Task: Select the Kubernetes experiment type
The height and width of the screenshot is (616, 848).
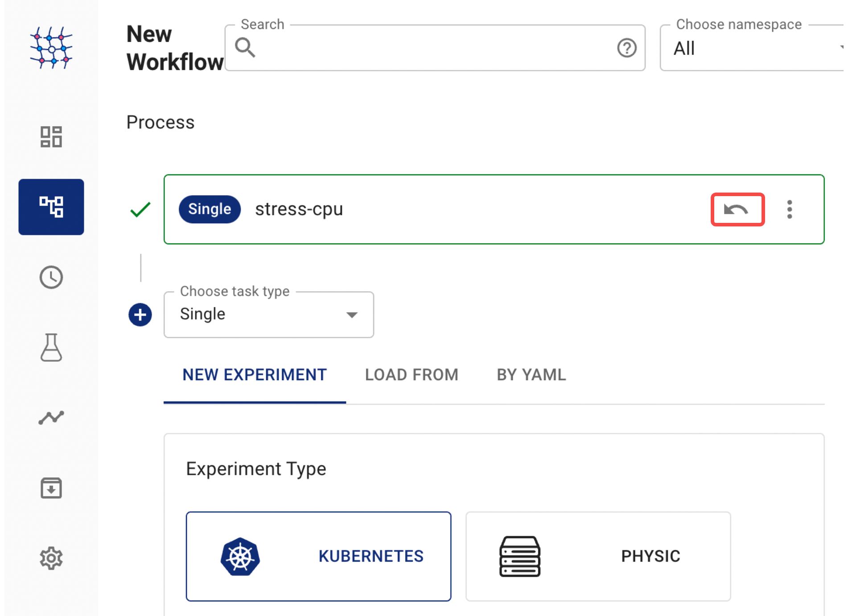Action: pyautogui.click(x=318, y=555)
